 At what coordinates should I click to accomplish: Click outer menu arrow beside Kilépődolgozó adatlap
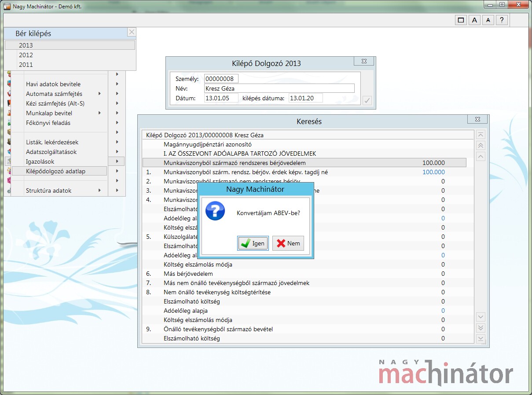click(117, 171)
